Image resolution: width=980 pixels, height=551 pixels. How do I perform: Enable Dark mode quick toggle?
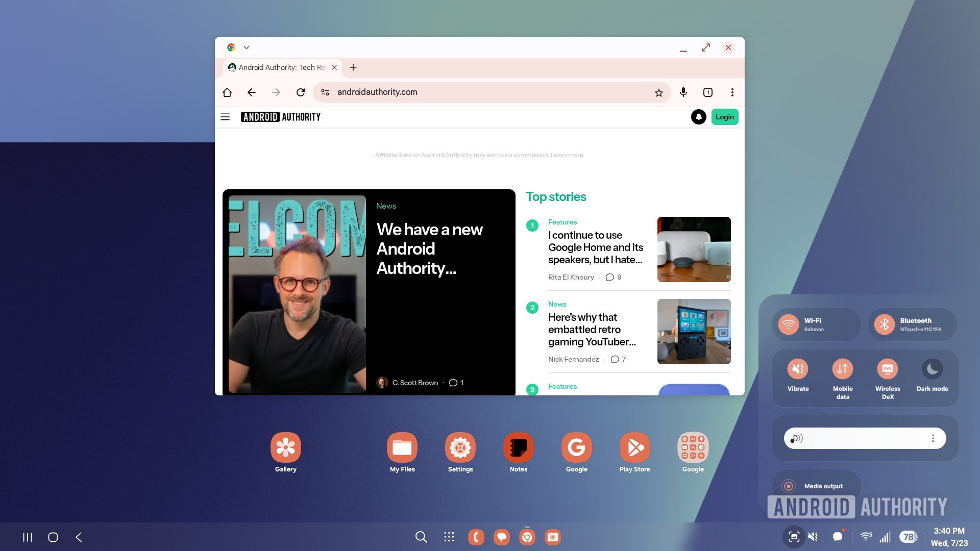coord(932,369)
